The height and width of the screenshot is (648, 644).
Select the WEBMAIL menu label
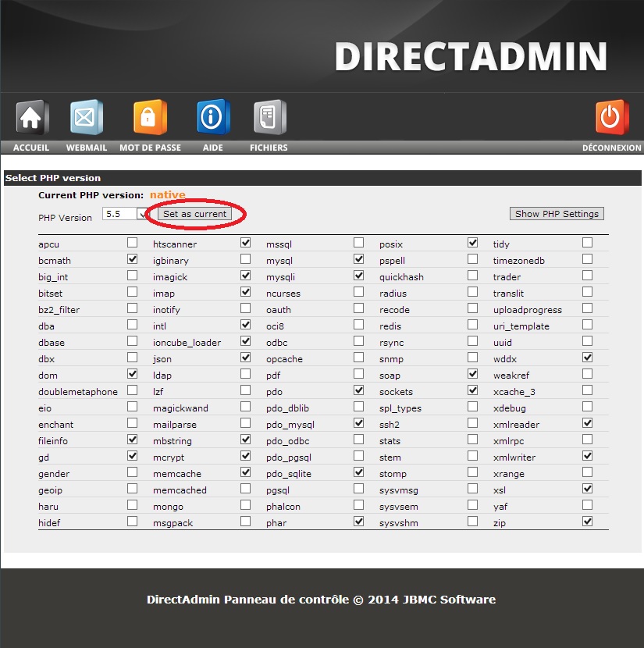coord(87,148)
